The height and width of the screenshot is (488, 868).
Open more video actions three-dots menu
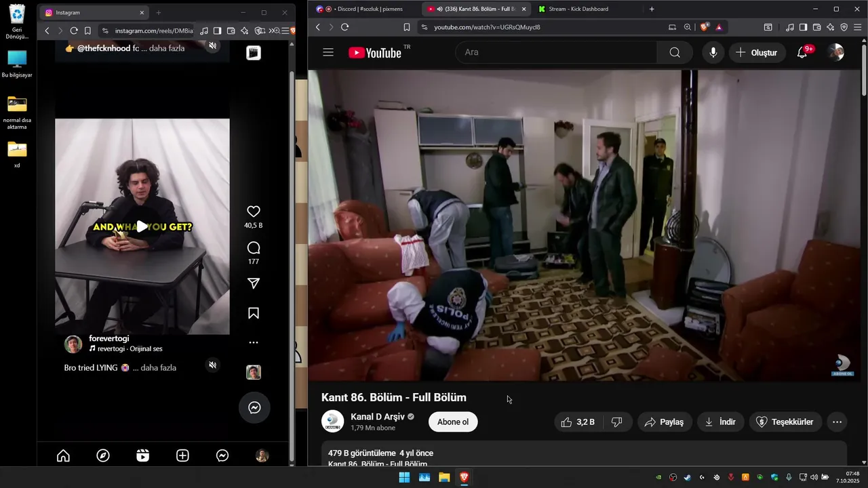click(837, 422)
